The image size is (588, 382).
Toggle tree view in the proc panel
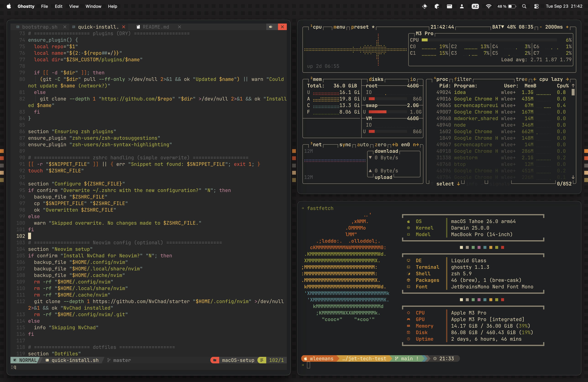[x=522, y=79]
